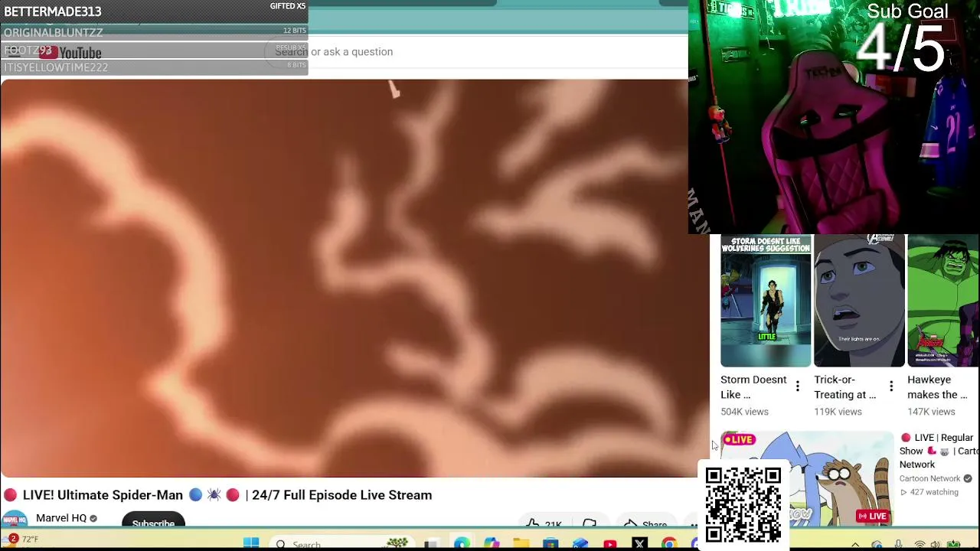Click the 'Hawkeye makes the ...' title
Viewport: 980px width, 551px height.
(937, 387)
